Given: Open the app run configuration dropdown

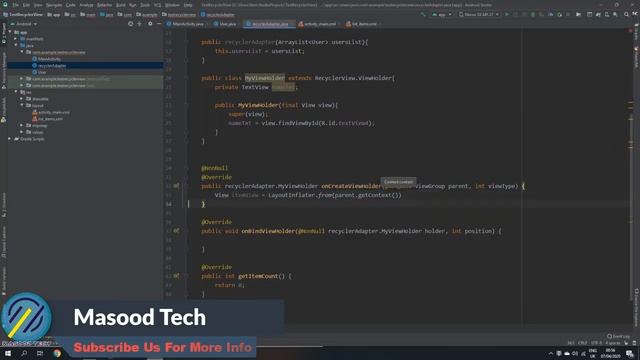Looking at the screenshot, I should pos(442,14).
